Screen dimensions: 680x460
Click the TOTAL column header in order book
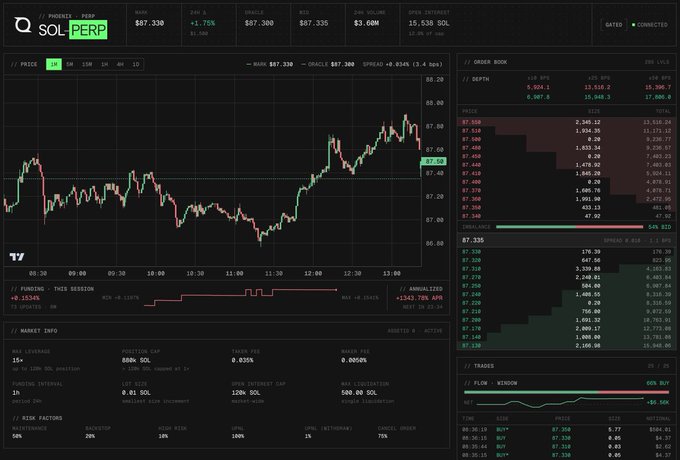[663, 111]
